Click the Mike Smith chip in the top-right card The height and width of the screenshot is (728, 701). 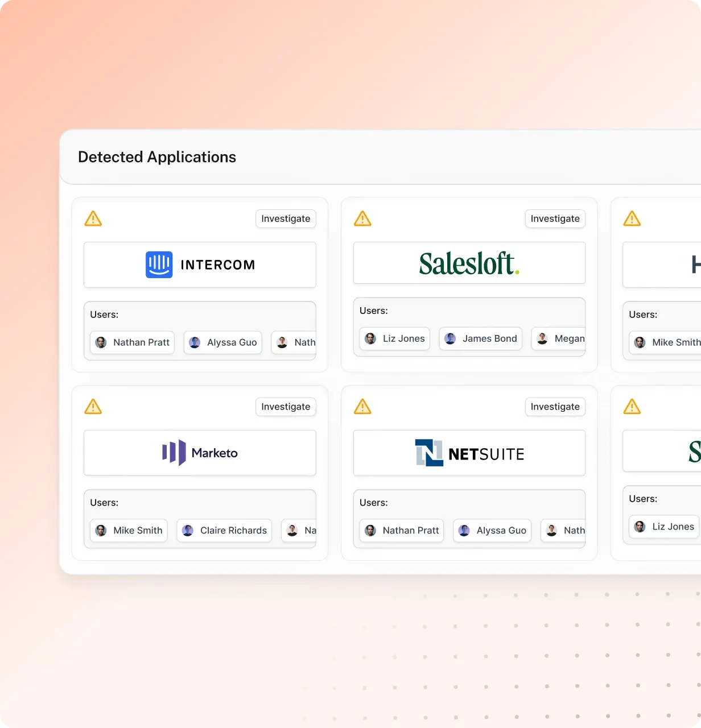(x=665, y=342)
